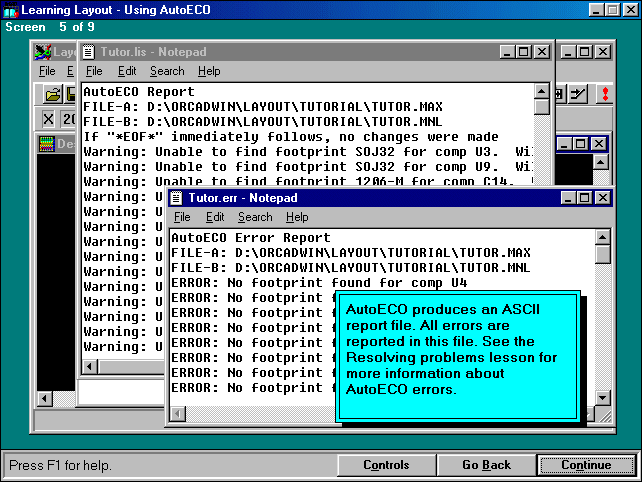Click the red connection icon in Layout toolbar

(603, 93)
